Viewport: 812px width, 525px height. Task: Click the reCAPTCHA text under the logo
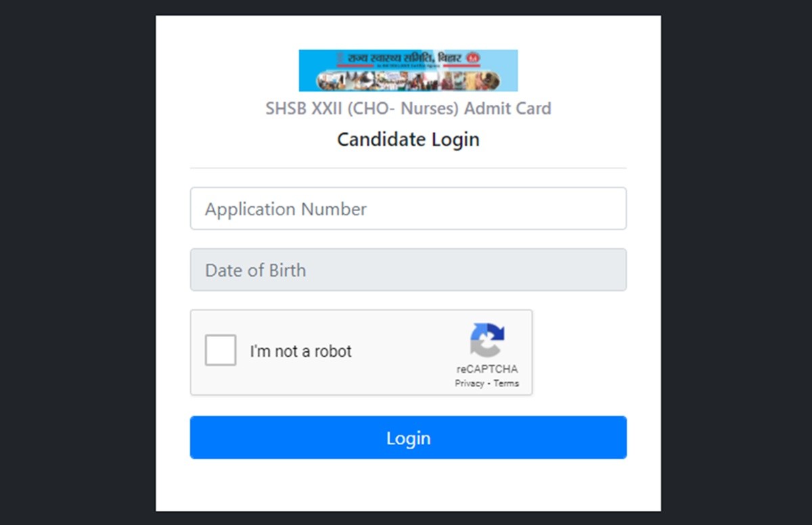(x=487, y=369)
